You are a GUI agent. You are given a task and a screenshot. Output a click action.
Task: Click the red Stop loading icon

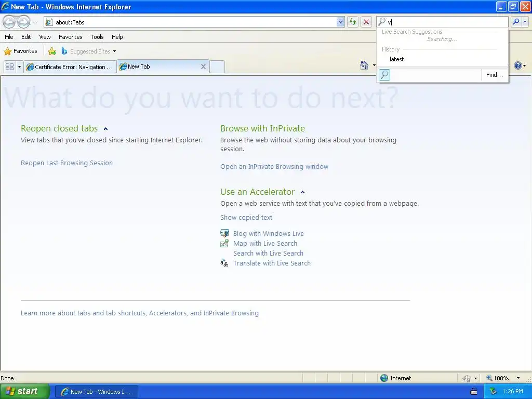(x=366, y=22)
